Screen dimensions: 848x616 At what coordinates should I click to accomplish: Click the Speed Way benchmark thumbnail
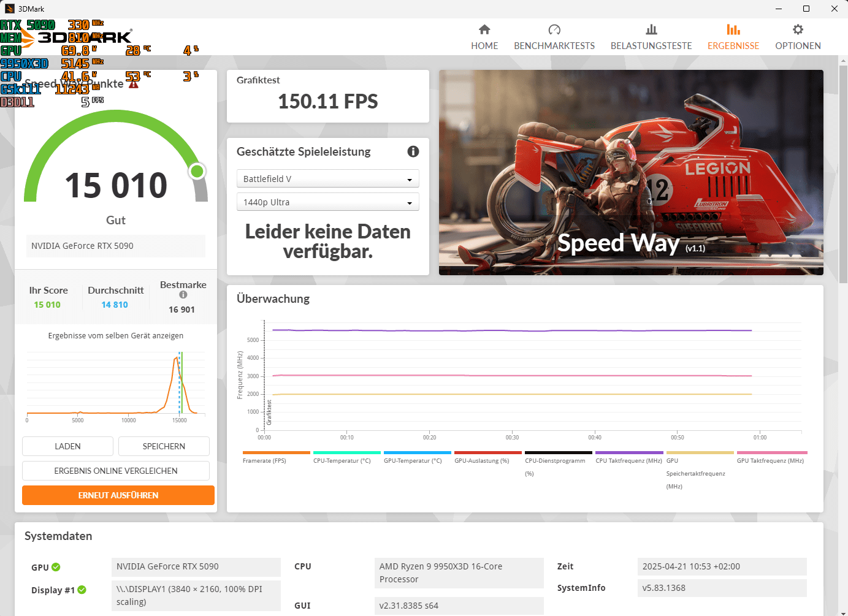pyautogui.click(x=631, y=172)
